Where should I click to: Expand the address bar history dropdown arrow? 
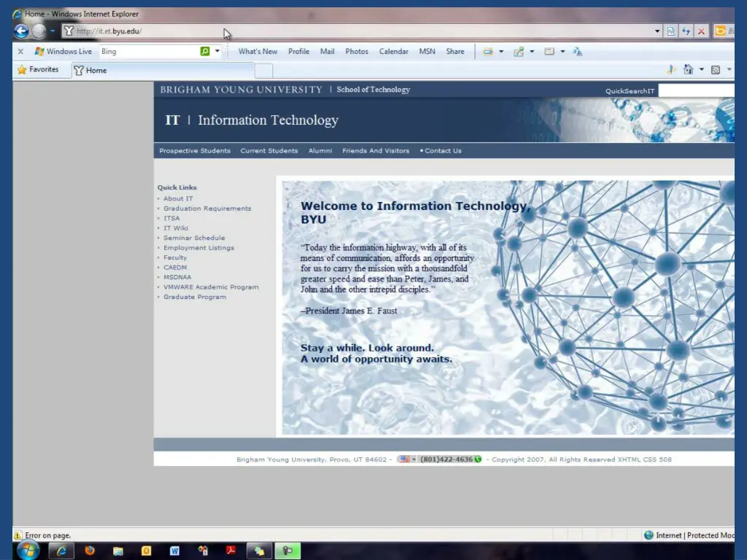tap(657, 31)
